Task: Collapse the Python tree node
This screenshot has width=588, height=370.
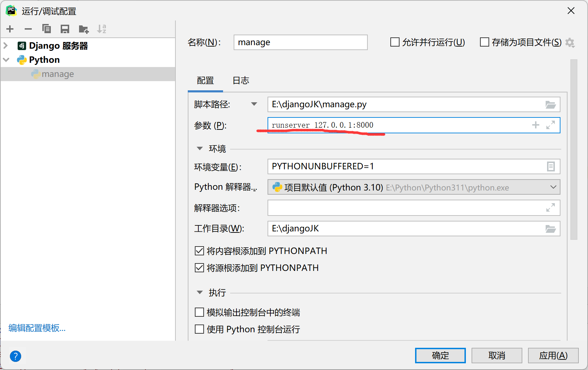Action: point(6,60)
